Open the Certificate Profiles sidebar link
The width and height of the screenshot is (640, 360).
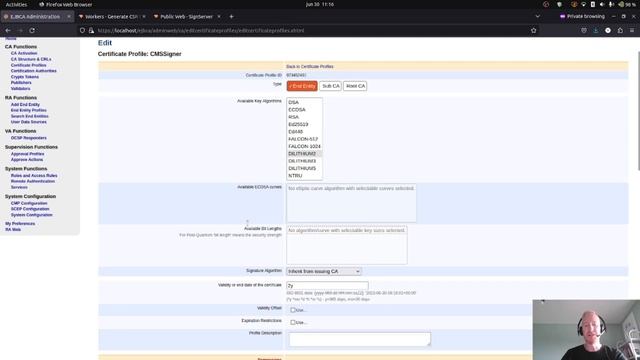[29, 65]
